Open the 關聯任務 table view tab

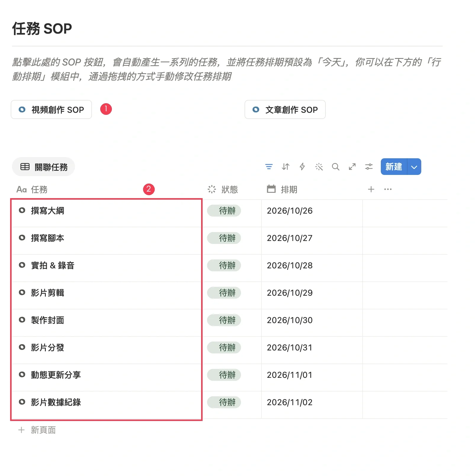click(43, 167)
